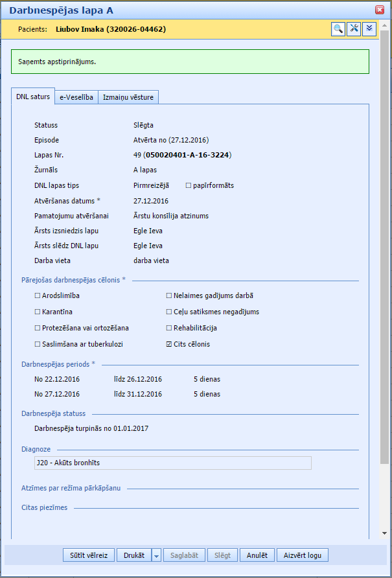392x578 pixels.
Task: Expand the Drukāt dropdown arrow
Action: click(x=156, y=555)
